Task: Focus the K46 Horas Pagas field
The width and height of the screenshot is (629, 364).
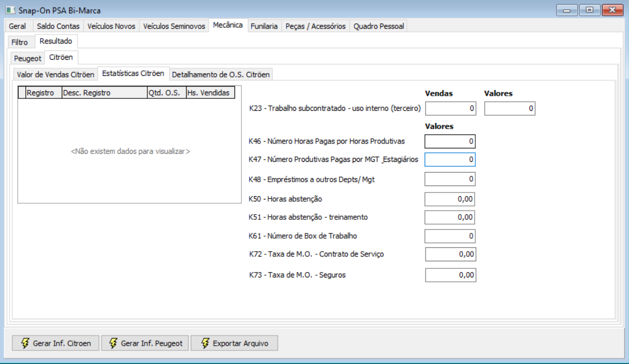Action: 450,141
